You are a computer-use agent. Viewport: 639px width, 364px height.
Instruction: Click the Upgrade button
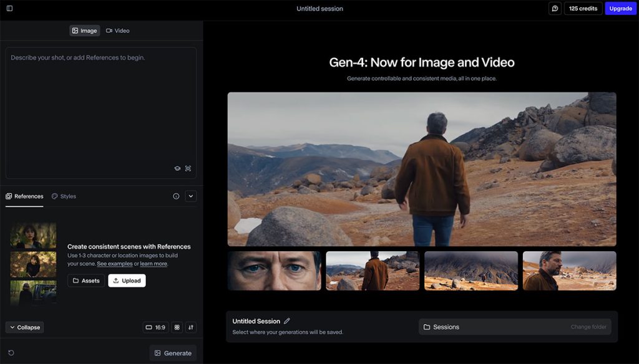tap(621, 9)
